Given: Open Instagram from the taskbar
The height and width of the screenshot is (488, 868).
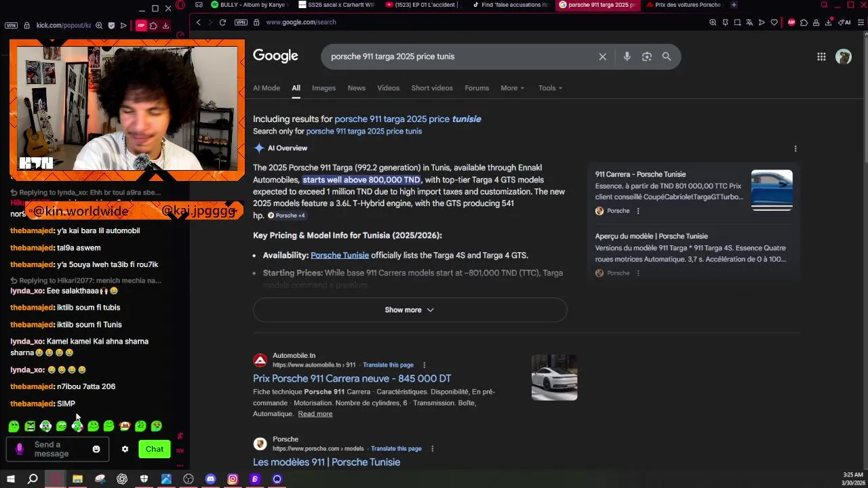Looking at the screenshot, I should pos(233,479).
